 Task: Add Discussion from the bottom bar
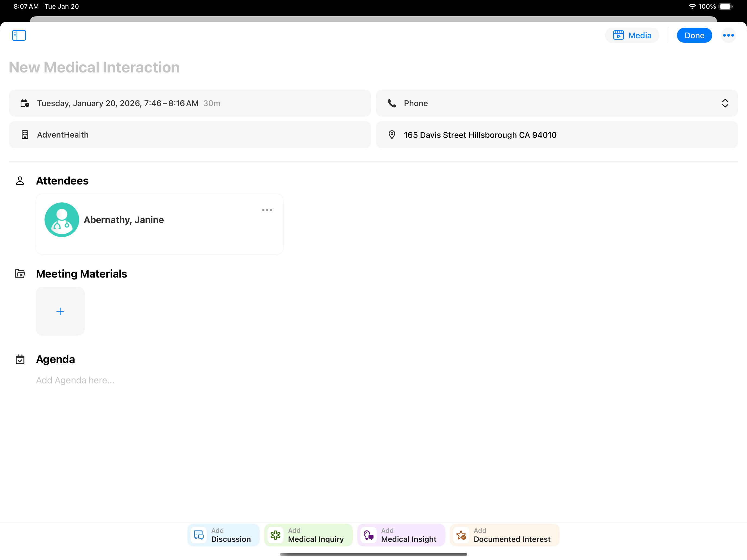(223, 535)
